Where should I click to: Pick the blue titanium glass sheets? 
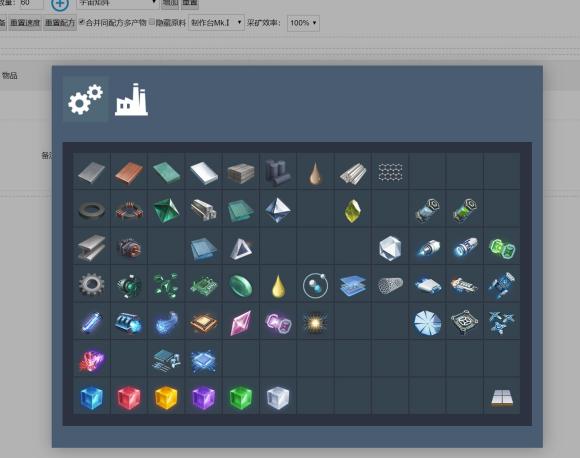click(203, 249)
